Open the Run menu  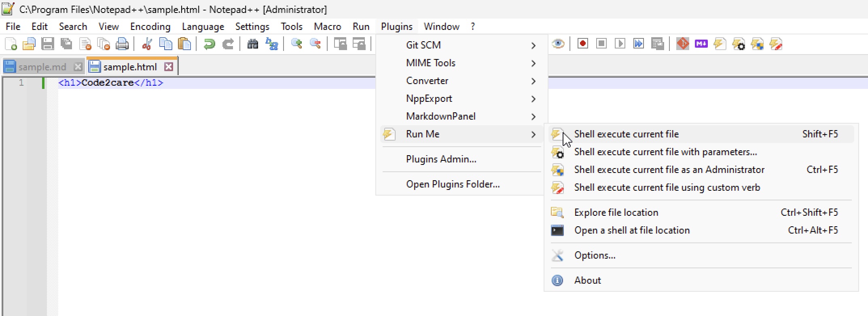361,27
